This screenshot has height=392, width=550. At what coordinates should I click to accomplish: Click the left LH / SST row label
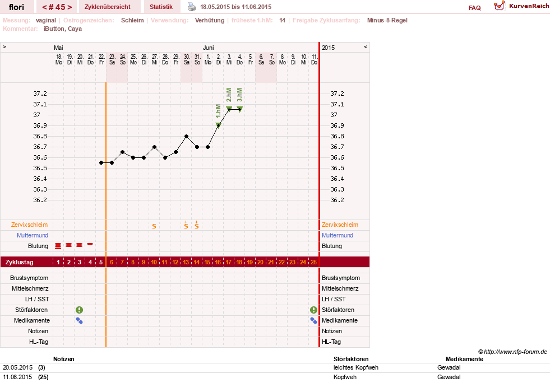pos(37,299)
